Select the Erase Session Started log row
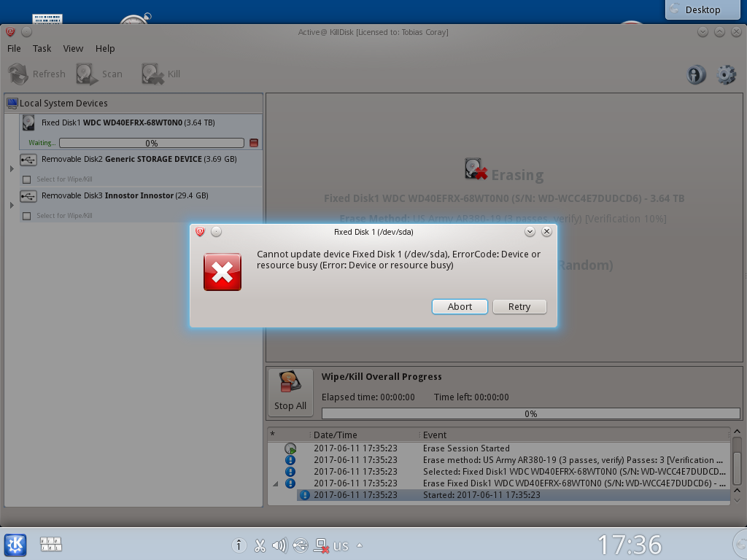 pyautogui.click(x=499, y=448)
